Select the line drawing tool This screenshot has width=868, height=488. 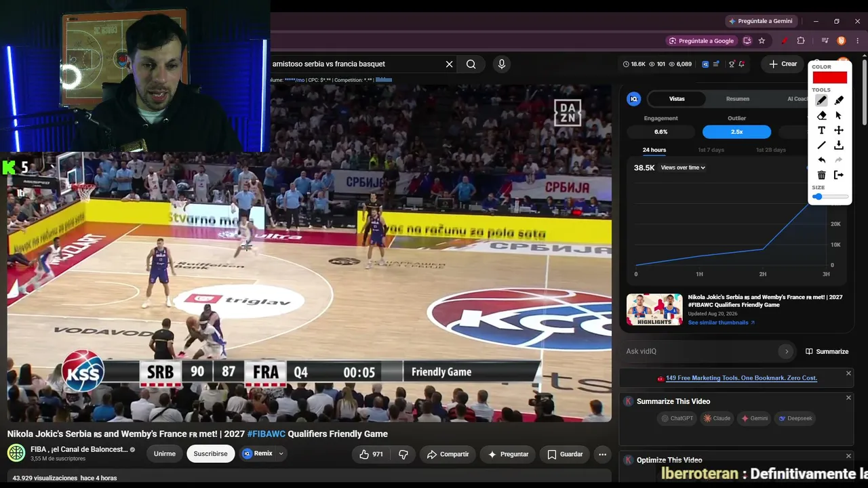pos(821,145)
